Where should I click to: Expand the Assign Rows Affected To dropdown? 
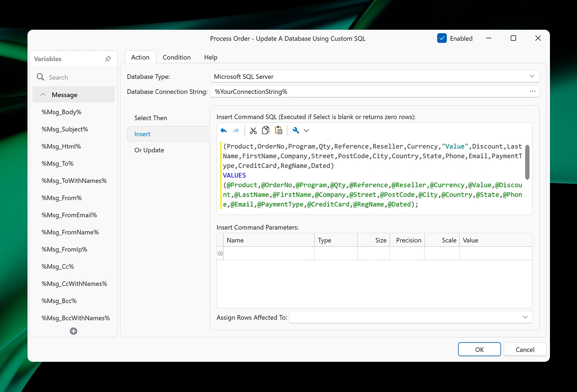tap(525, 317)
